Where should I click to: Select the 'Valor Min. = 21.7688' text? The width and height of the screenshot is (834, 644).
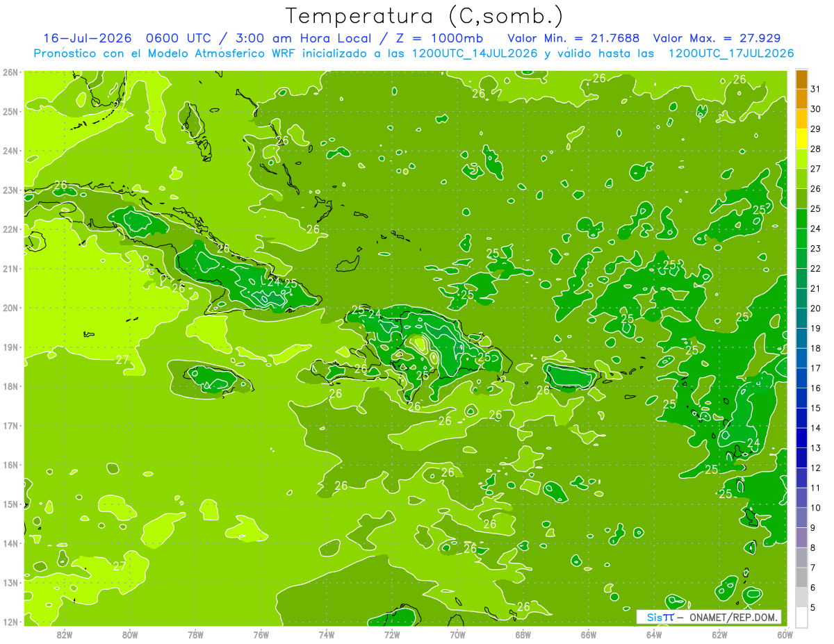click(x=573, y=38)
